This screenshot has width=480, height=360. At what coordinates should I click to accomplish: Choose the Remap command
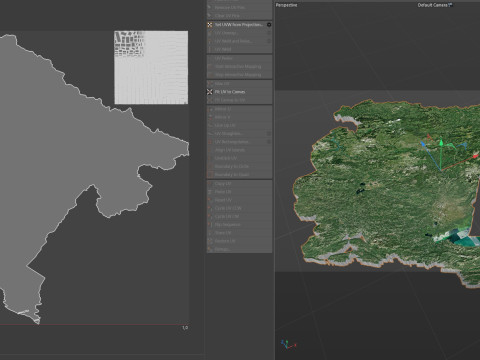click(239, 249)
